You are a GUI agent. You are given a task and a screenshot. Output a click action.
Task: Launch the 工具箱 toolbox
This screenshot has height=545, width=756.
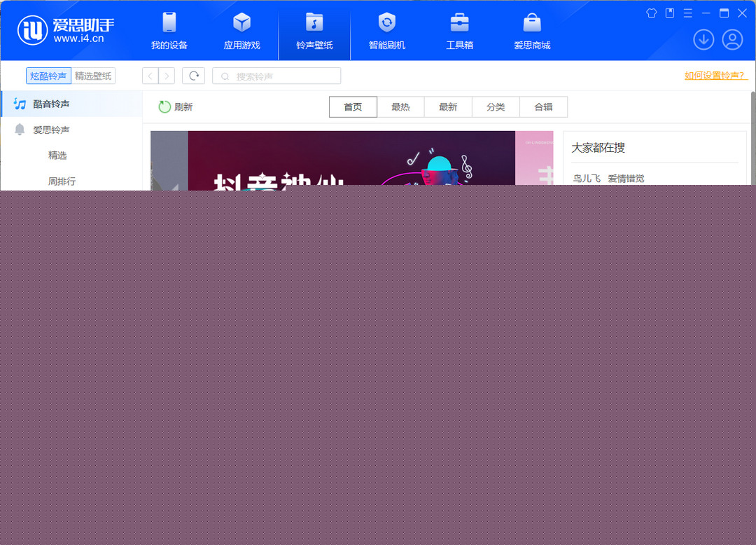click(459, 30)
